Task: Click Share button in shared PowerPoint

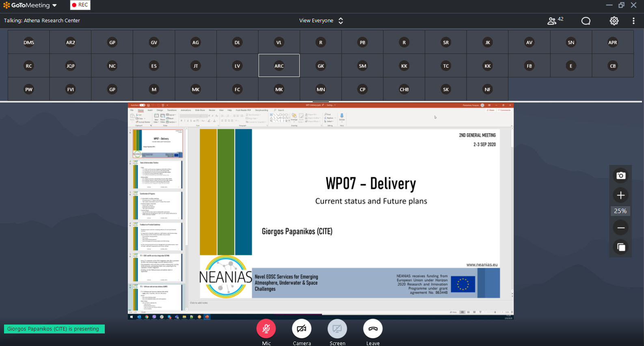Action: (x=491, y=110)
